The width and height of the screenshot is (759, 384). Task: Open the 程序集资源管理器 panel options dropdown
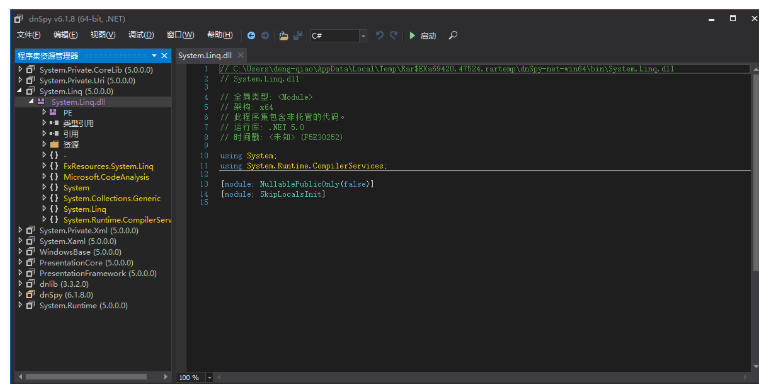click(154, 56)
